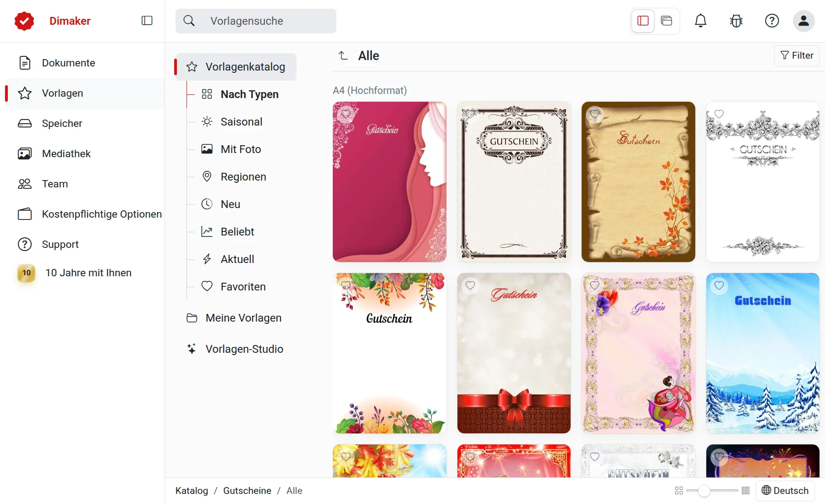This screenshot has width=825, height=504.
Task: Open the ornate black frame GUTSCHEIN template
Action: [x=514, y=182]
